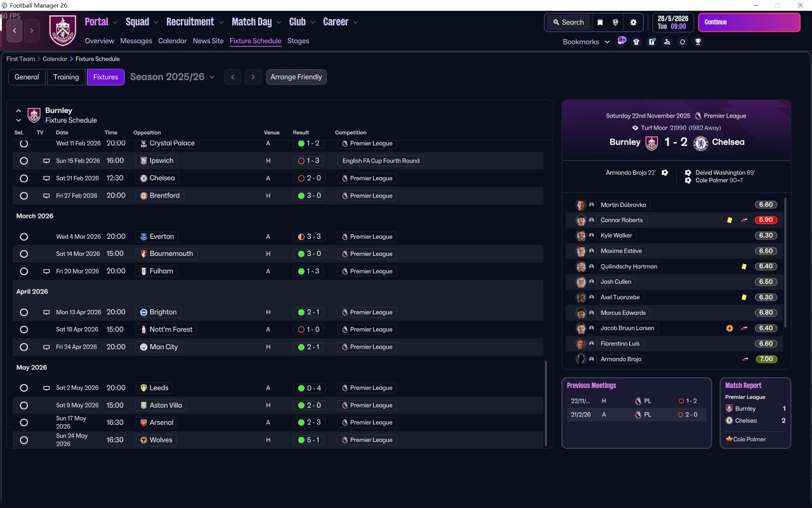
Task: Select the Brentford fixture radio button
Action: [23, 196]
